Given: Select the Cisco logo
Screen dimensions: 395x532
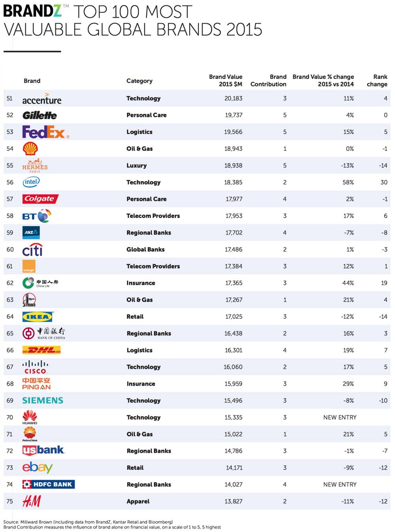Looking at the screenshot, I should pos(35,367).
